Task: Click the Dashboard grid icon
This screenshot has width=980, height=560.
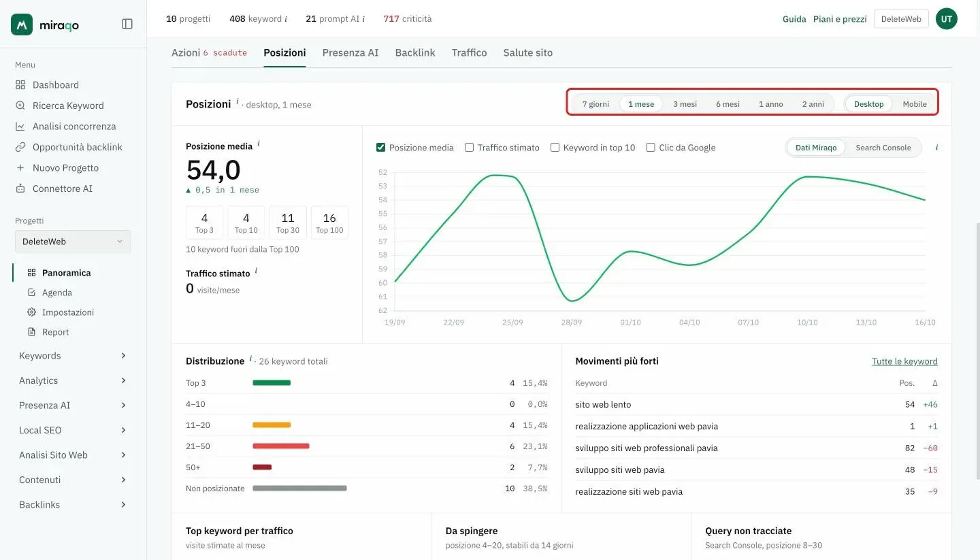Action: tap(20, 85)
